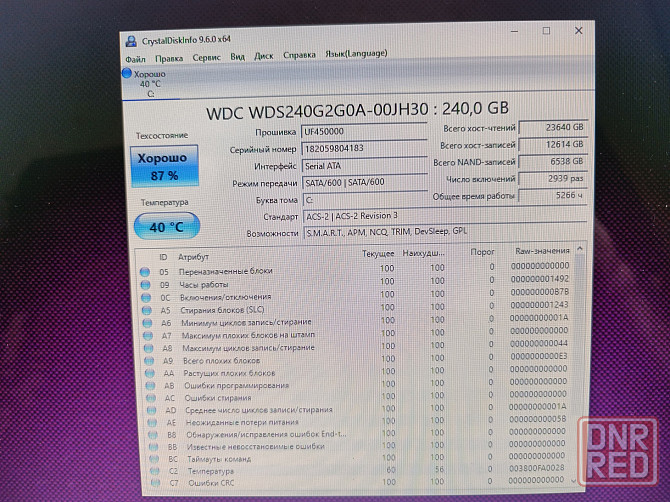Click the blue status orb in disk tab

[x=126, y=73]
